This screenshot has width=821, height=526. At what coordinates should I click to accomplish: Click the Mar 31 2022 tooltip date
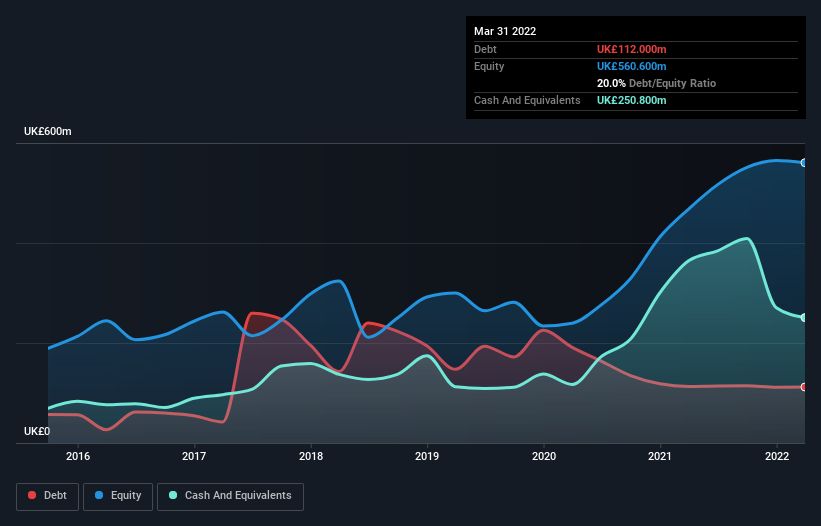(505, 31)
